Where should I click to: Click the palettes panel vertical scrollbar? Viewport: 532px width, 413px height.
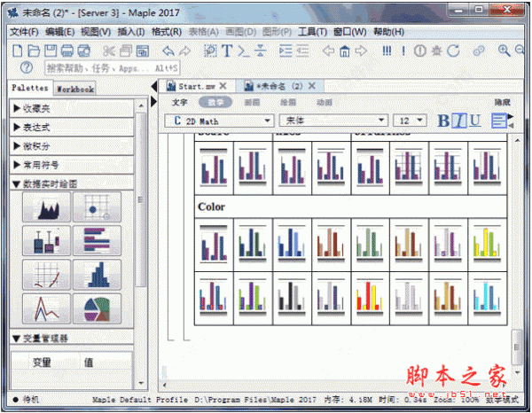point(141,200)
